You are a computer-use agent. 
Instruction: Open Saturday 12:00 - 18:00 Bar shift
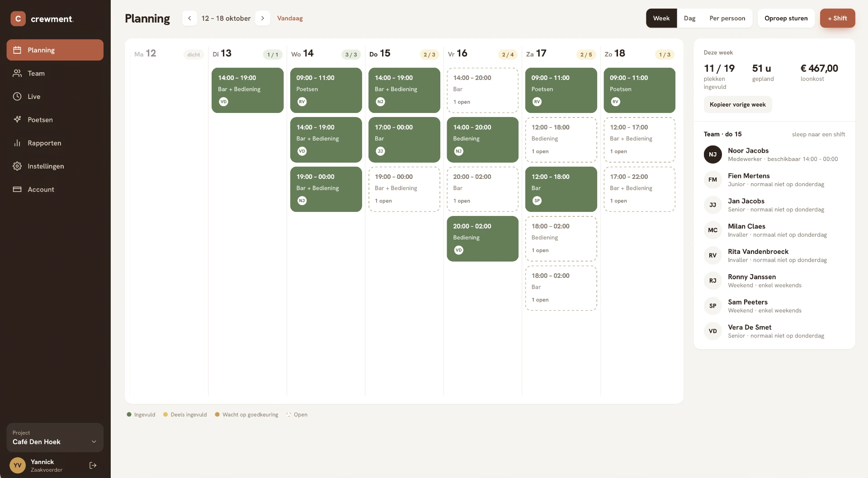click(561, 189)
